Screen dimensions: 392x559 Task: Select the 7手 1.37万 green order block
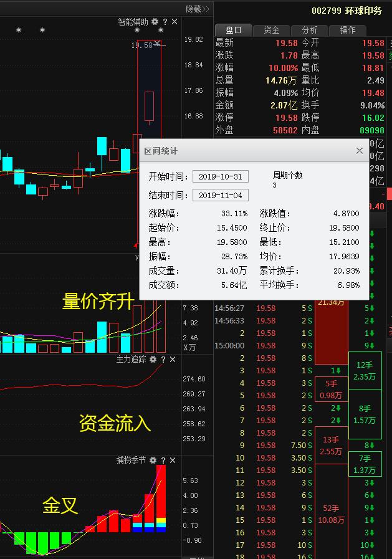pyautogui.click(x=365, y=464)
